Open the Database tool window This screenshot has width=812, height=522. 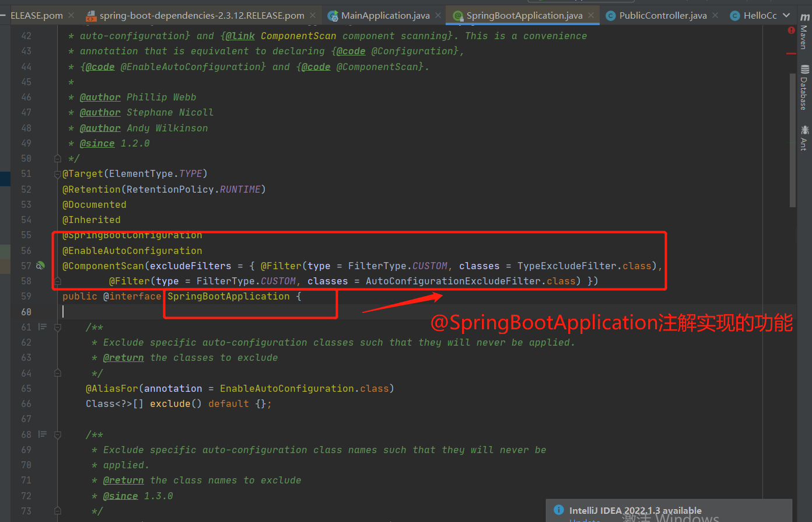click(804, 88)
